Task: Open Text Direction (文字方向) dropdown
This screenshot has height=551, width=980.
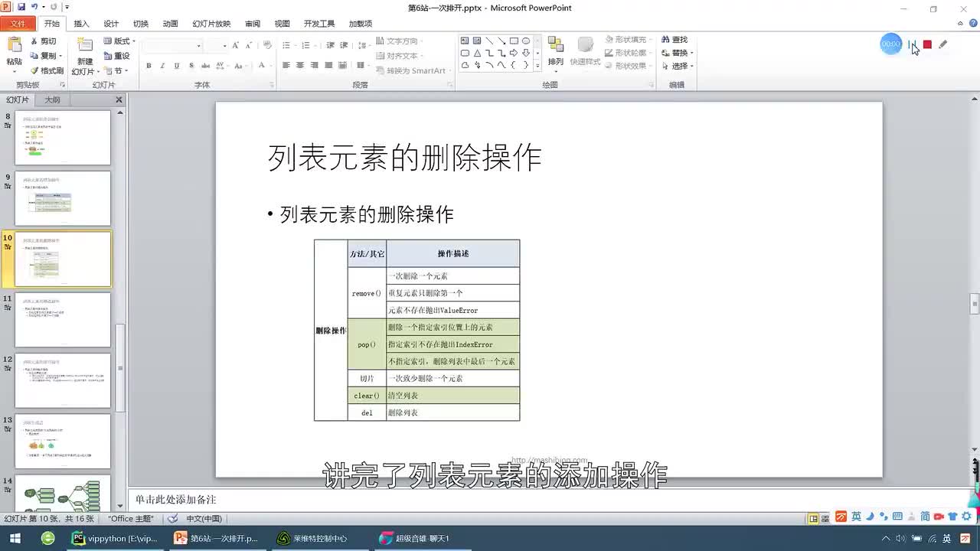Action: (400, 41)
